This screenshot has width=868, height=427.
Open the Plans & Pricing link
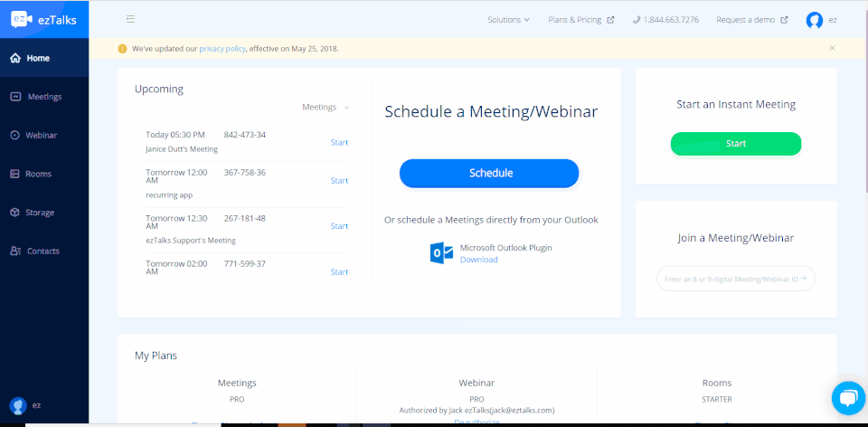[575, 20]
